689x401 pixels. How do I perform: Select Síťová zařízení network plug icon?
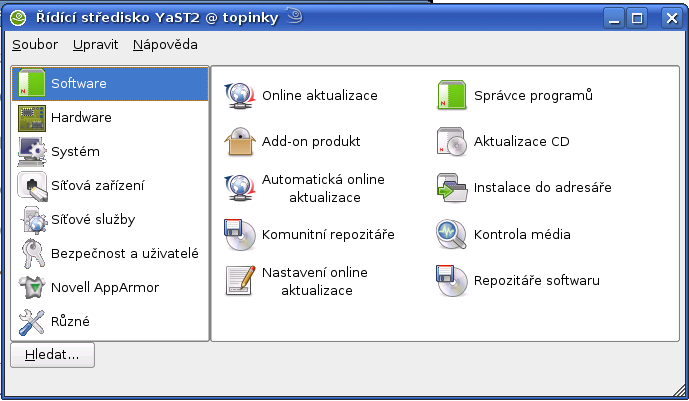[32, 186]
